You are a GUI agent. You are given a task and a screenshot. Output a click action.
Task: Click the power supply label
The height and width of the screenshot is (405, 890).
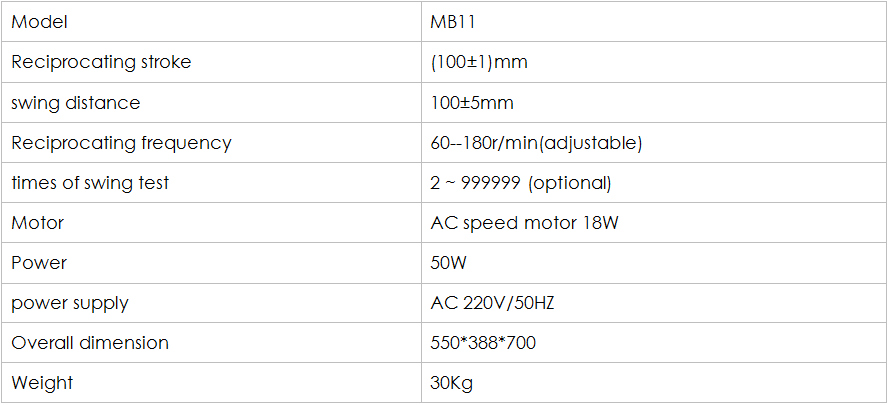[x=70, y=303]
